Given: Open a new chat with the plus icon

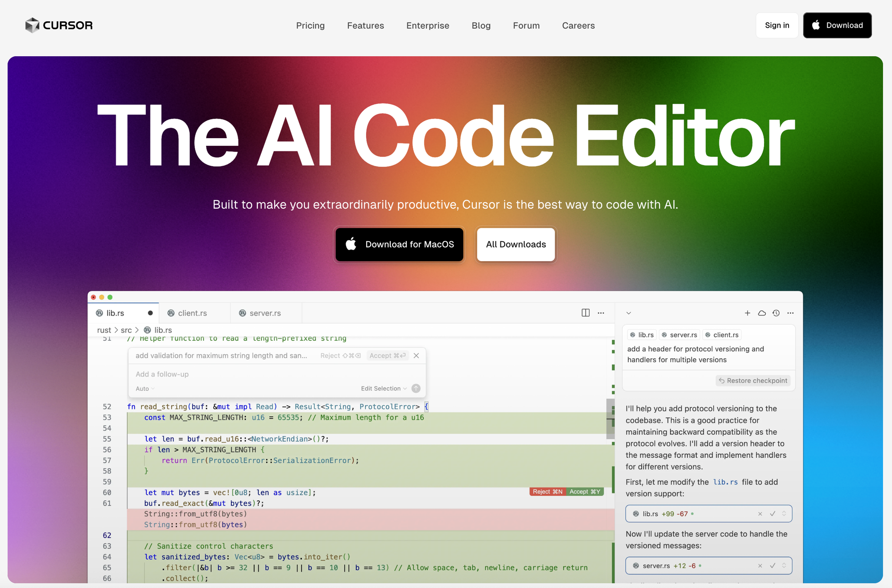Looking at the screenshot, I should pos(747,313).
